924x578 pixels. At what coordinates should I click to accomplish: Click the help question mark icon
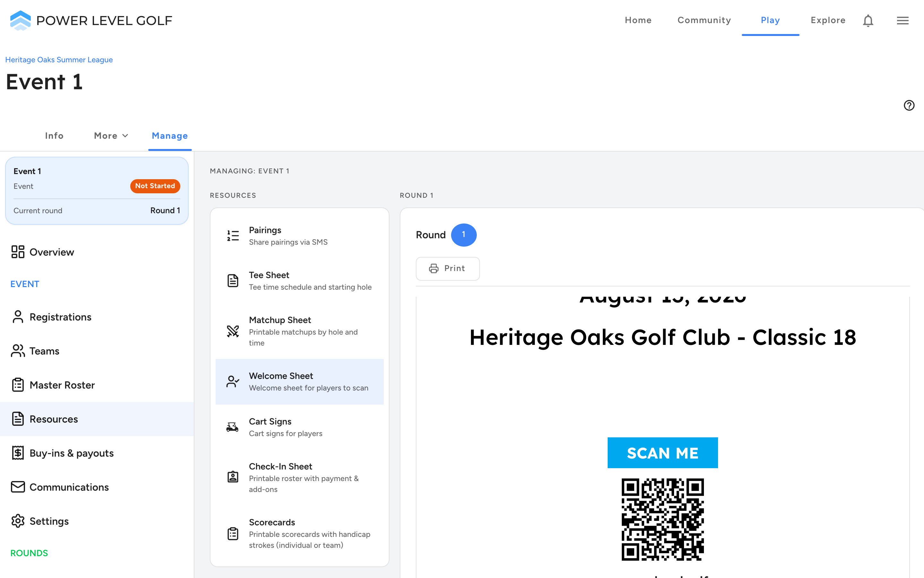pos(909,105)
